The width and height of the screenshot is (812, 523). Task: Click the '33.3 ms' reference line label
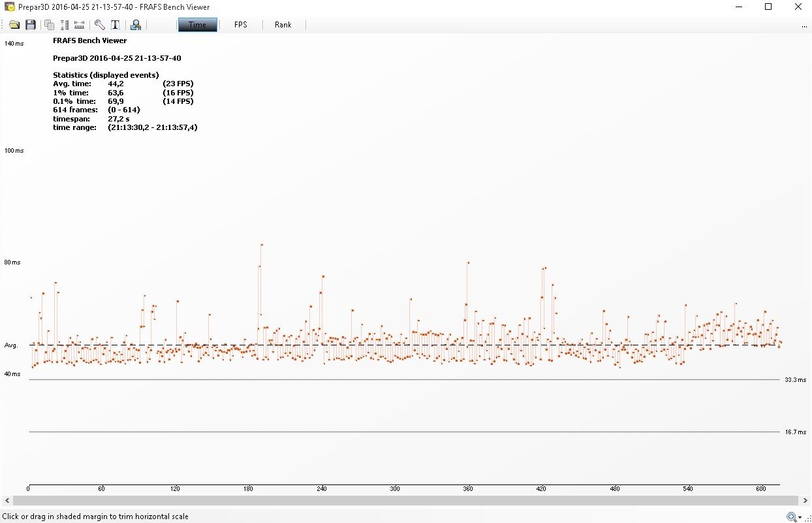click(x=795, y=379)
